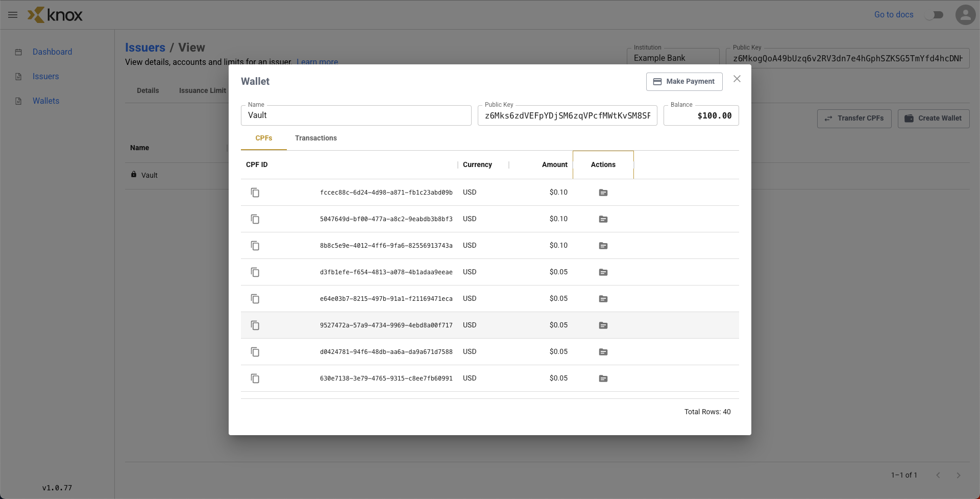Copy CPF ID 5047649d-bf00-477a
Image resolution: width=980 pixels, height=499 pixels.
[255, 219]
